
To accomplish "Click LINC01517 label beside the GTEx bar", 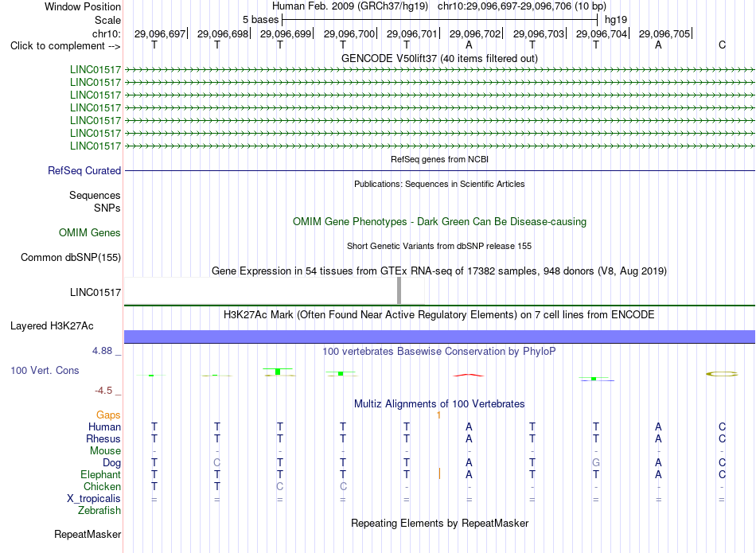I will tap(95, 292).
